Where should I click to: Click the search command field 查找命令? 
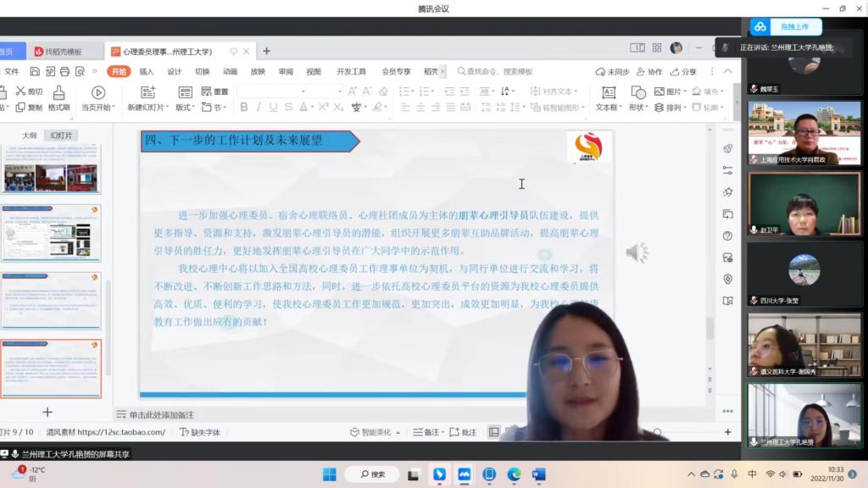(x=495, y=71)
